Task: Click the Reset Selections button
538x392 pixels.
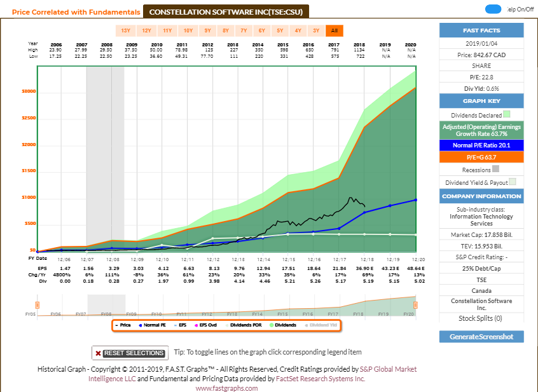Action: pos(129,353)
